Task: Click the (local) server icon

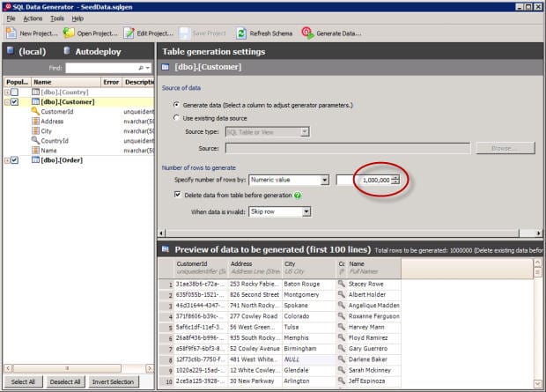Action: pyautogui.click(x=11, y=51)
